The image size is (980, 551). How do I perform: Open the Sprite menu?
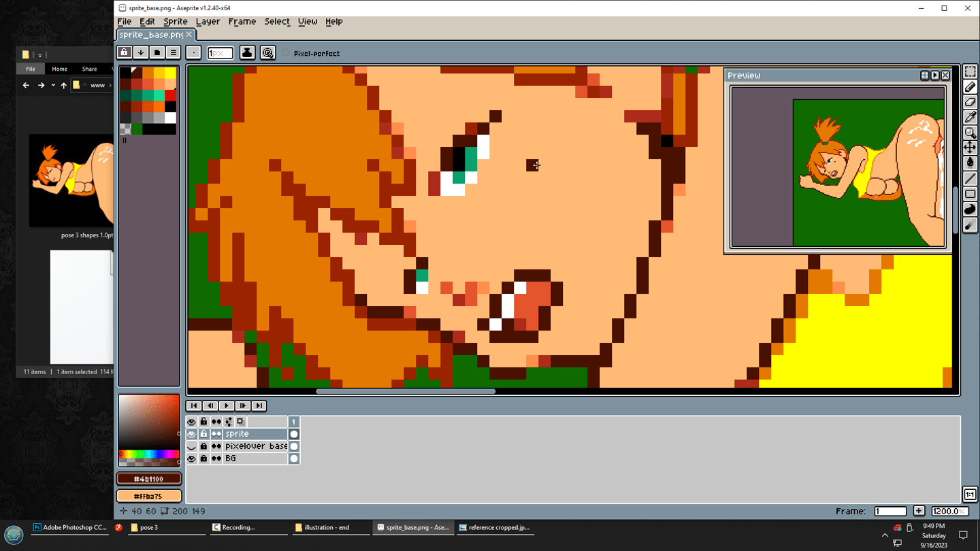click(x=175, y=22)
